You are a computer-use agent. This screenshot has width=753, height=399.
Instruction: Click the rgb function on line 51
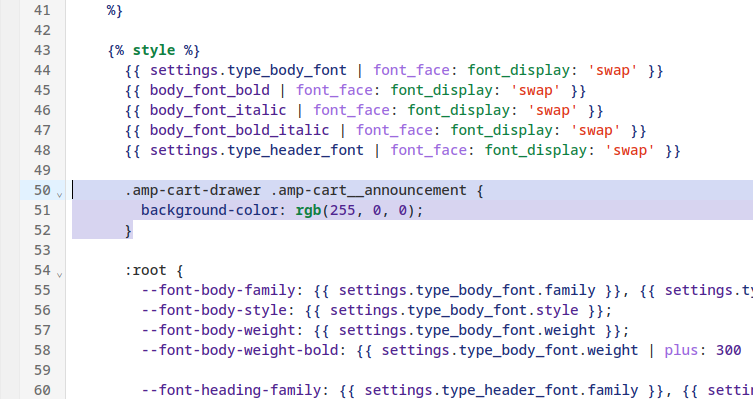[x=308, y=210]
